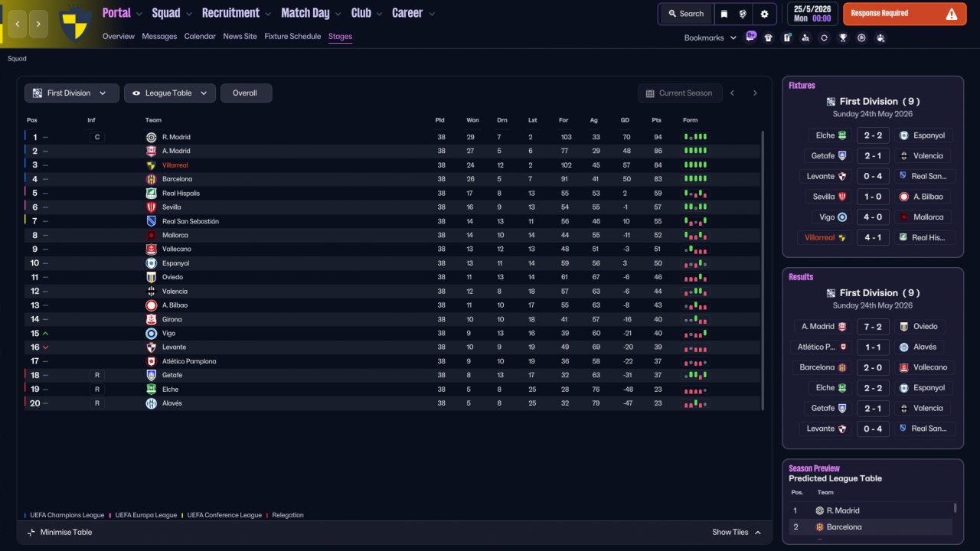Screen dimensions: 980x551
Task: Open the shirt icon in the bookmarks bar
Action: (x=769, y=37)
